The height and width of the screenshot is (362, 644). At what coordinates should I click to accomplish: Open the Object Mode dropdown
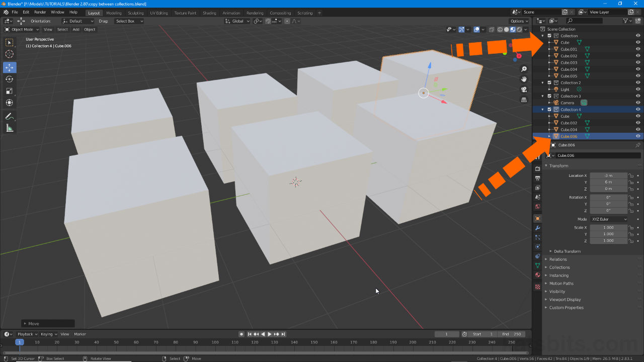click(22, 30)
